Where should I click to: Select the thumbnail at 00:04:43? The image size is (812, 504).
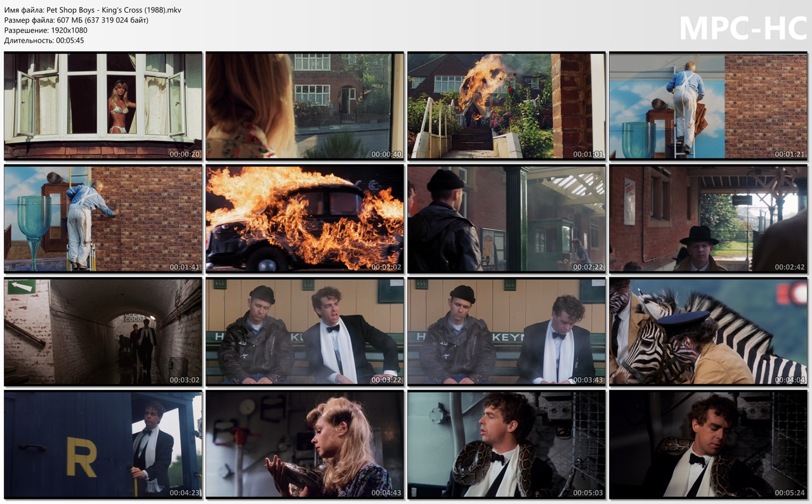click(304, 444)
